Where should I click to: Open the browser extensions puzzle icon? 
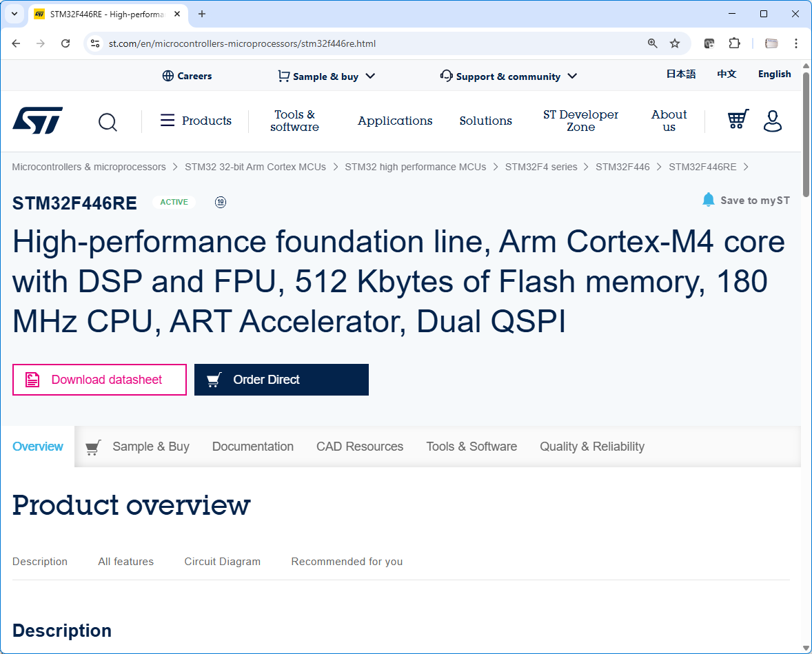click(734, 43)
